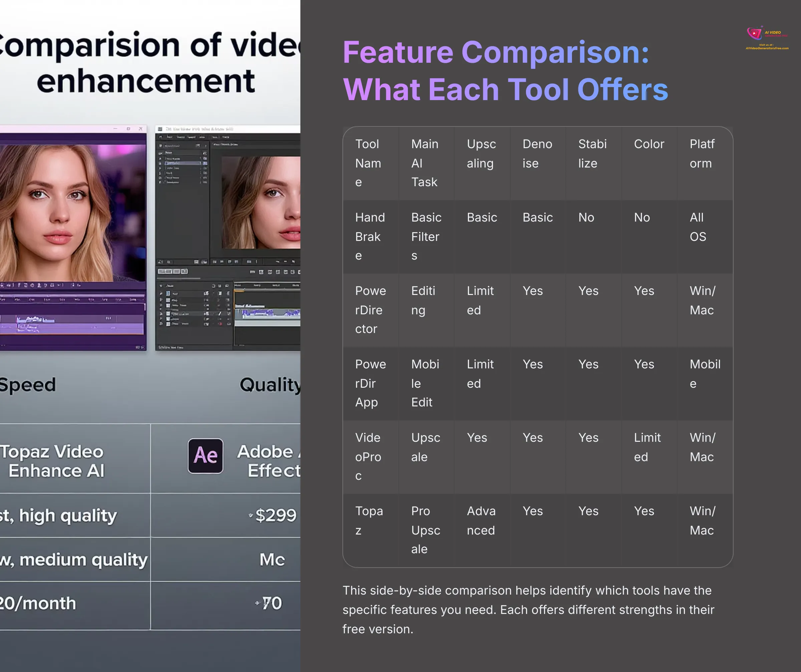Click the Adobe After Effects Ae icon
801x672 pixels.
(x=205, y=456)
